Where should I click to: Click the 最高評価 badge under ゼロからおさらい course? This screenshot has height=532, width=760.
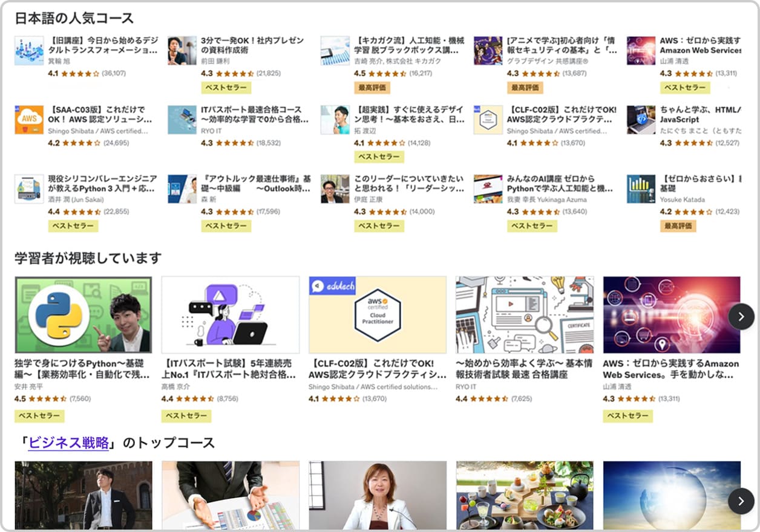[678, 226]
